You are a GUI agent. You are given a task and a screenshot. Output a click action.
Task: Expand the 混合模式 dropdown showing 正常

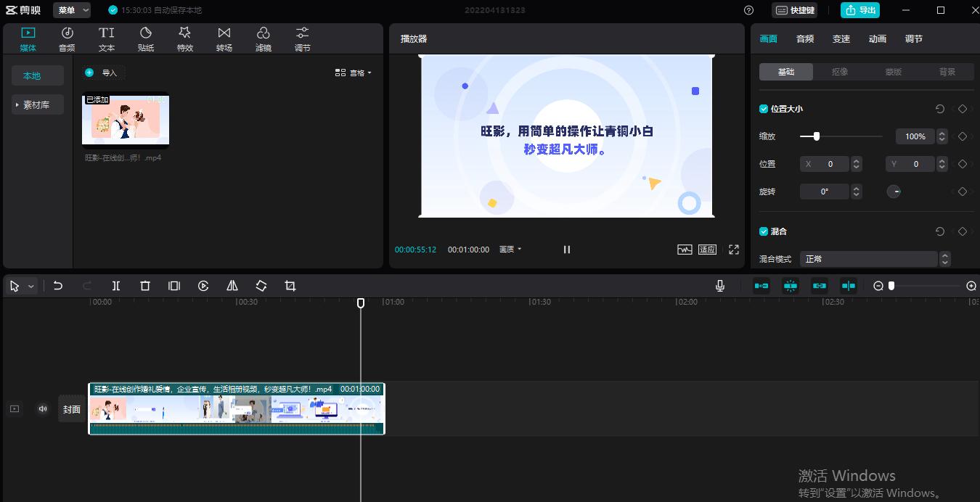875,259
